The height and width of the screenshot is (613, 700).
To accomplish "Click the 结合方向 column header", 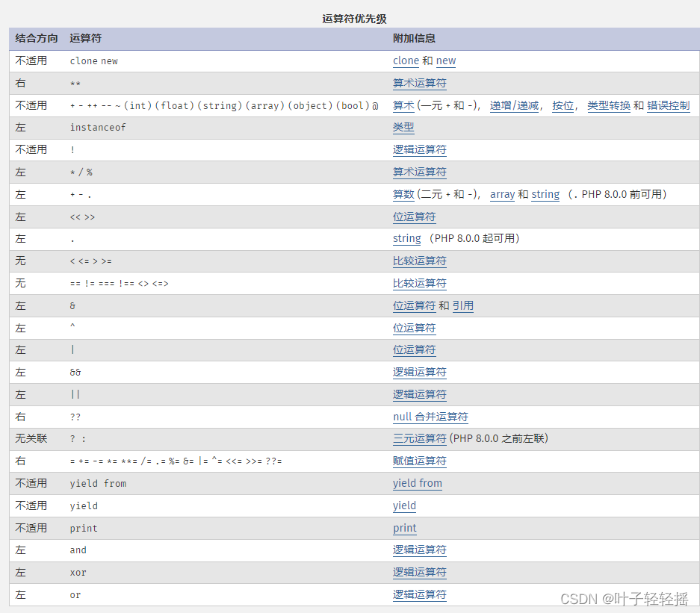I will click(x=37, y=38).
